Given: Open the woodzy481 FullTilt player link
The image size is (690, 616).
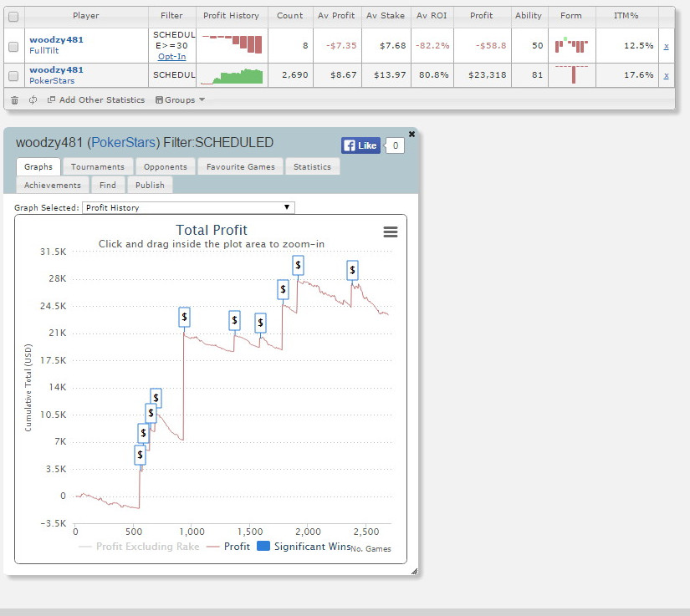Looking at the screenshot, I should [56, 39].
